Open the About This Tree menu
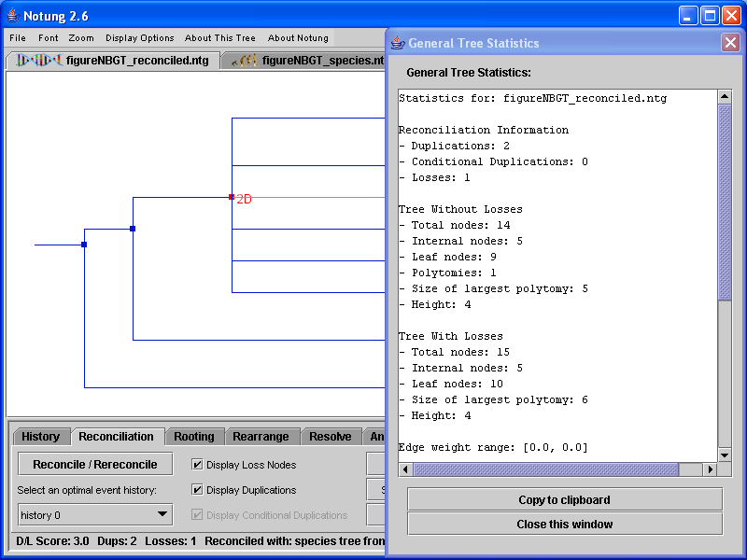Image resolution: width=747 pixels, height=560 pixels. click(219, 38)
